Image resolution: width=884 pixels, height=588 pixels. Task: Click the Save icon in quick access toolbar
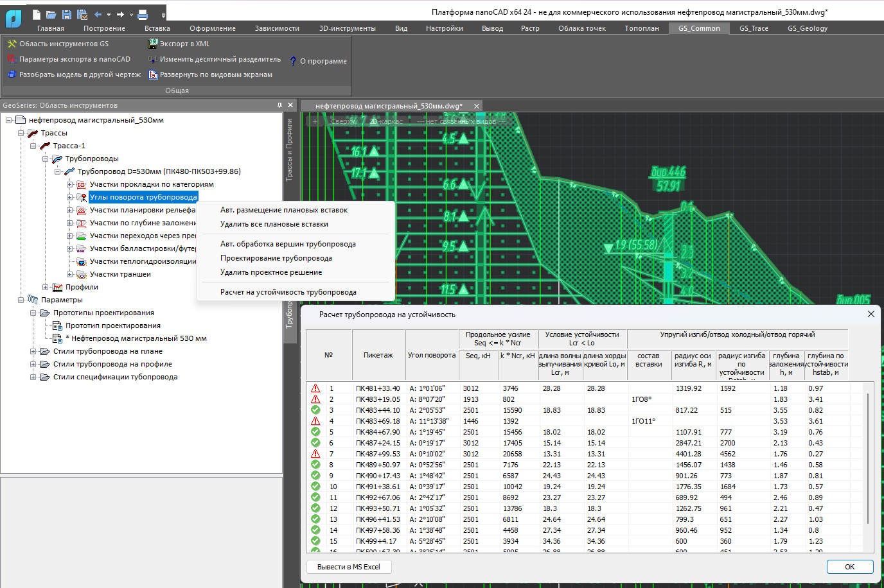pyautogui.click(x=67, y=14)
